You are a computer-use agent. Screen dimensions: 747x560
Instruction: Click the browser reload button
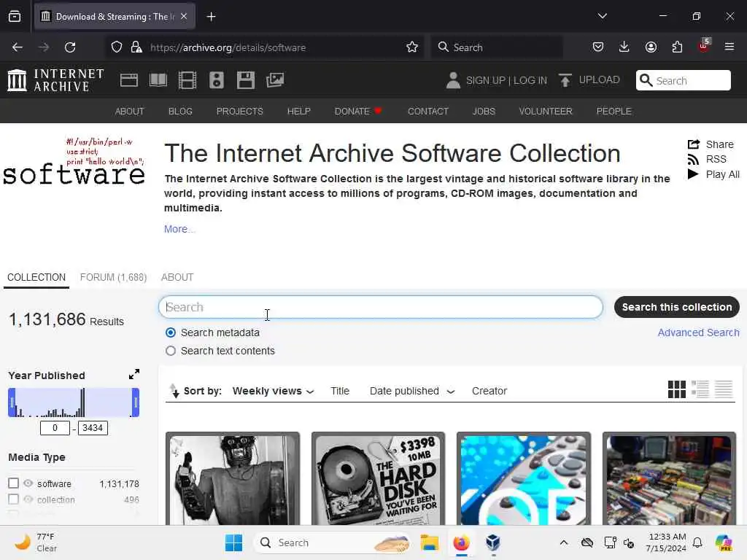[70, 47]
